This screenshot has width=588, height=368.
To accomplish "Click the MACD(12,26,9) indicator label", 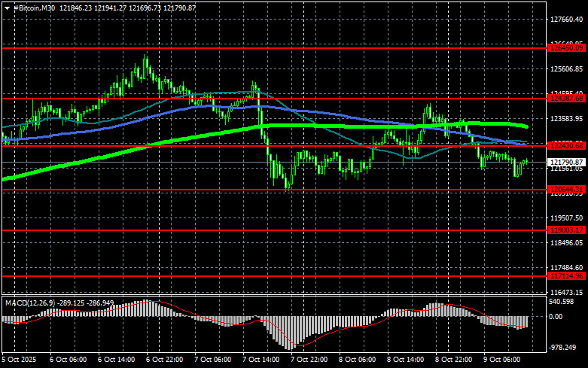I will pos(30,303).
